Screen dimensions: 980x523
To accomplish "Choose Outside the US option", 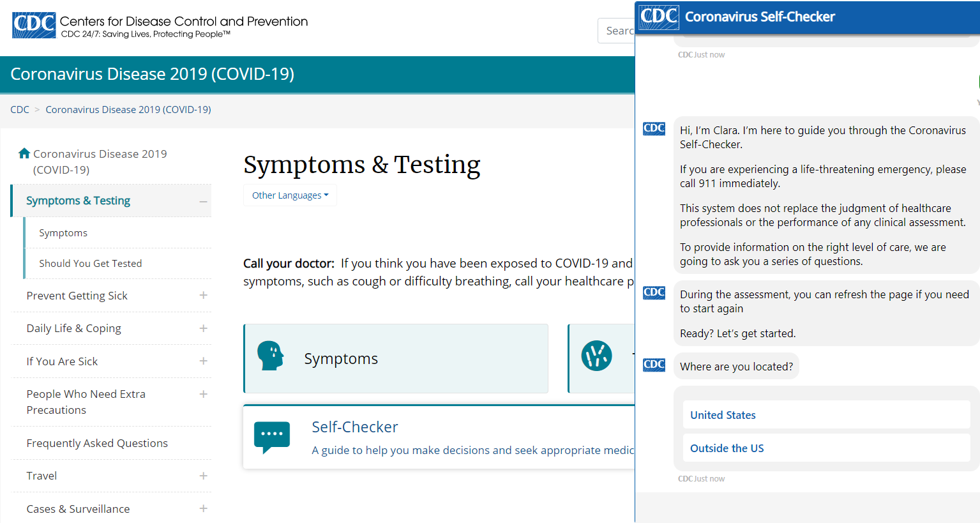I will [826, 448].
